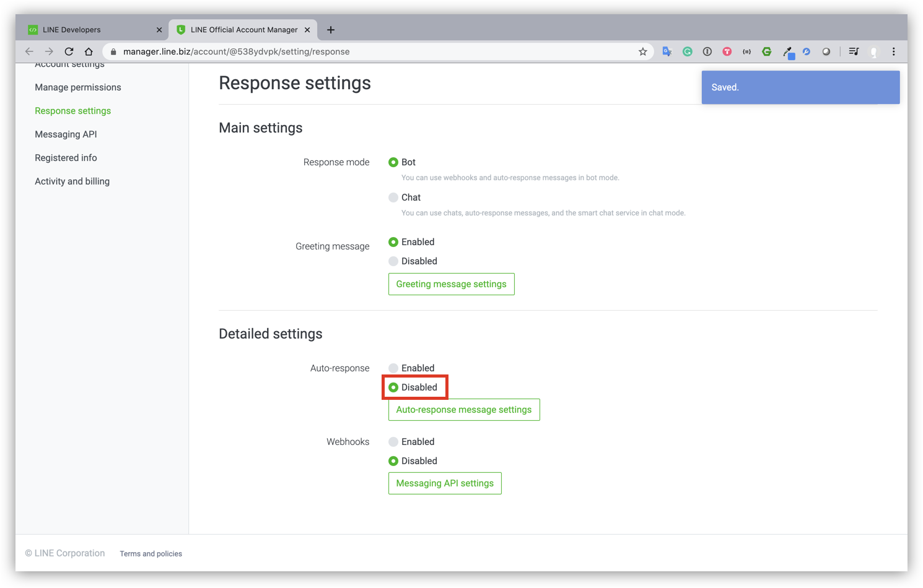Open Manage permissions in the sidebar
Screen dimensions: 923x588
coord(78,87)
